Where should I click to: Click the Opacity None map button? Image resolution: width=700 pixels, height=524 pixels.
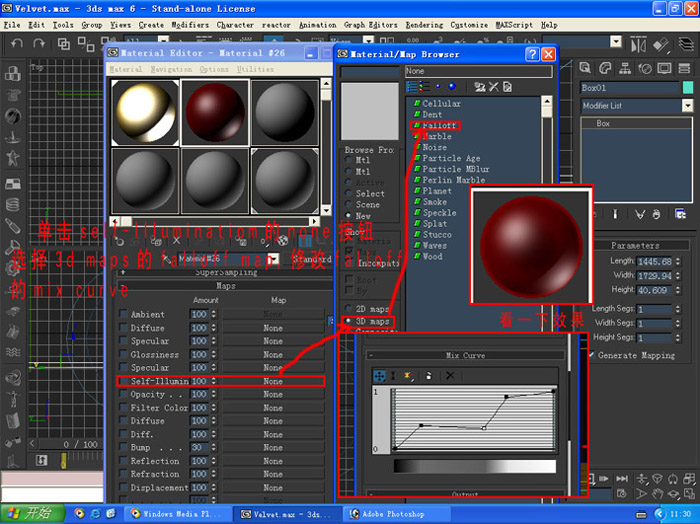pyautogui.click(x=273, y=394)
